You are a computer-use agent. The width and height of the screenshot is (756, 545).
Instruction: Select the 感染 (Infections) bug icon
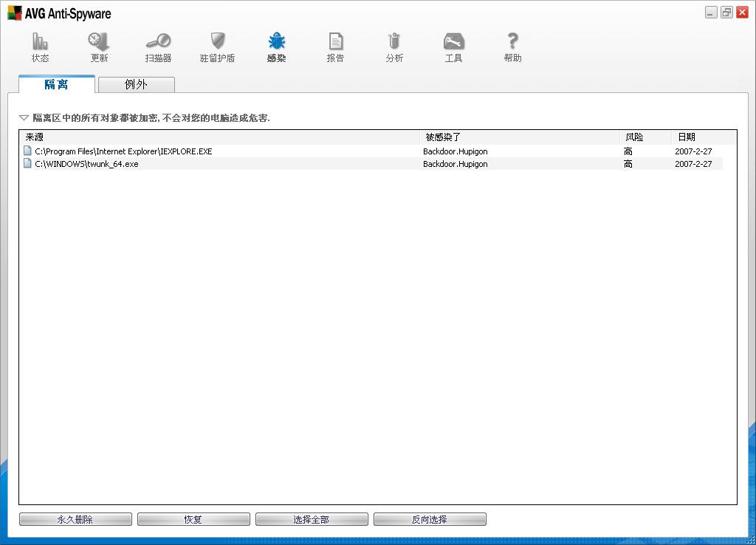[x=277, y=42]
